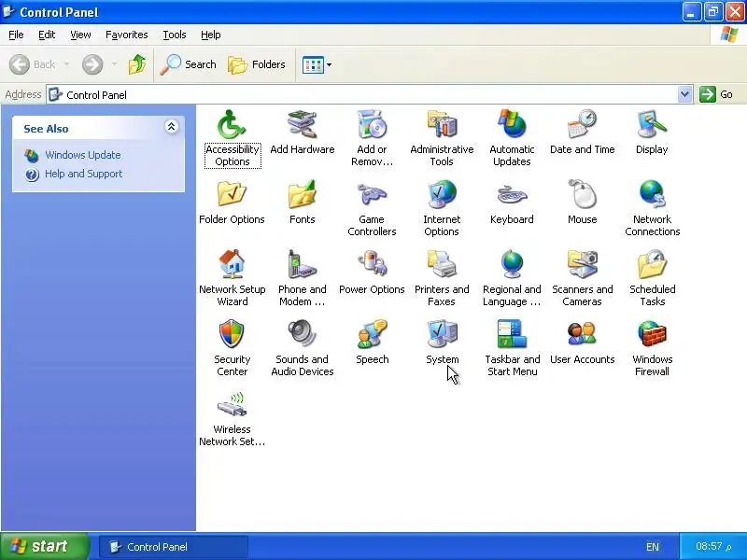Open Wireless Network Setup icon
This screenshot has width=747, height=560.
point(232,404)
